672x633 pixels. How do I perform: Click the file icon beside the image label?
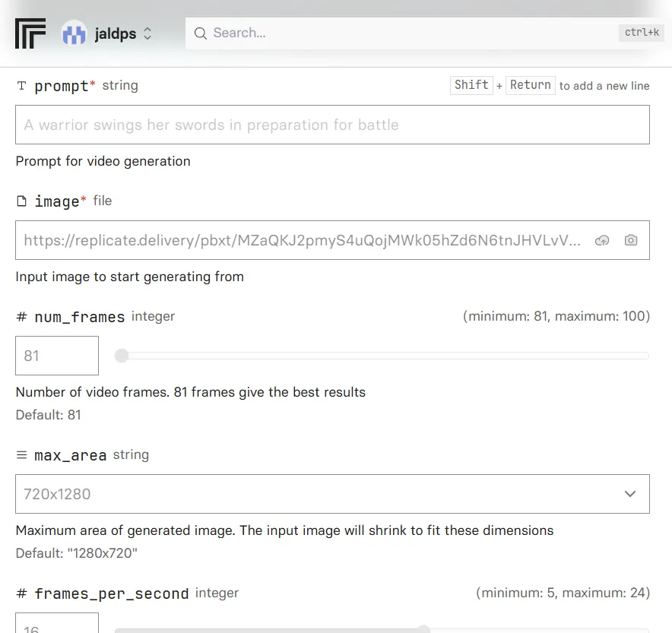[x=21, y=201]
